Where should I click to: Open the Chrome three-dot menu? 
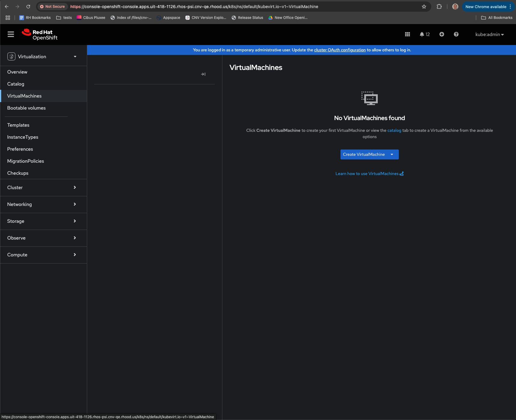510,7
